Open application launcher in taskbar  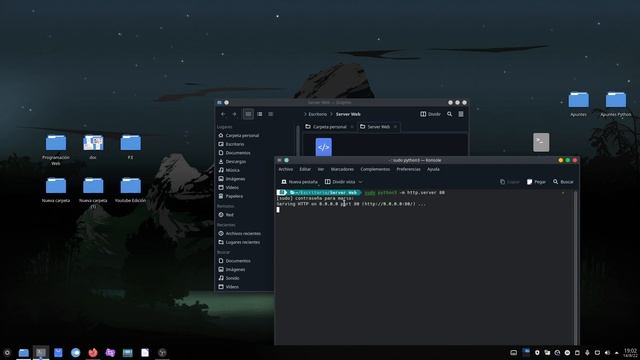coord(7,353)
